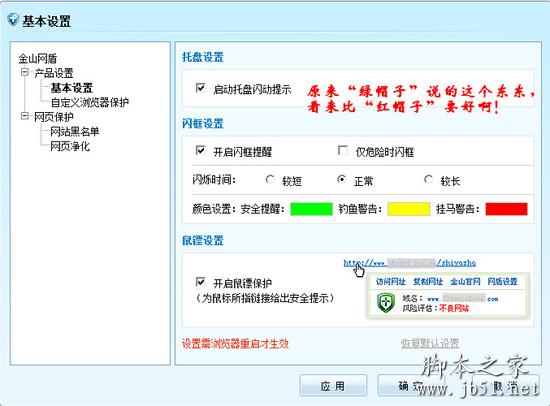Click 闪框设置 section heading
Image resolution: width=550 pixels, height=406 pixels.
click(203, 124)
